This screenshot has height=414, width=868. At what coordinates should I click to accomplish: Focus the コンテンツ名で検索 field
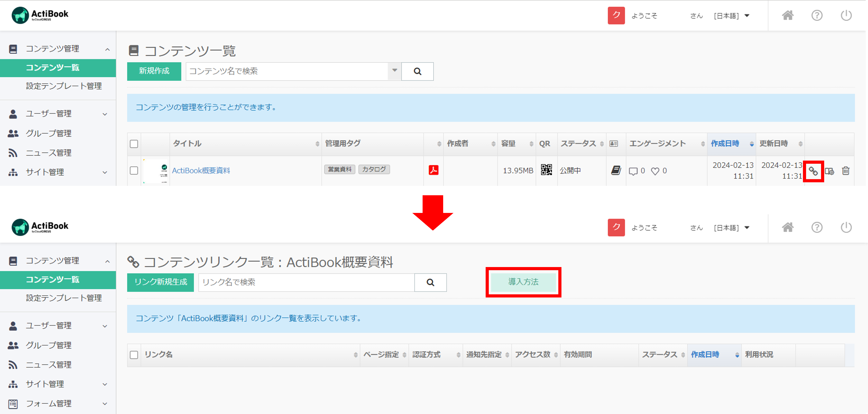click(287, 71)
